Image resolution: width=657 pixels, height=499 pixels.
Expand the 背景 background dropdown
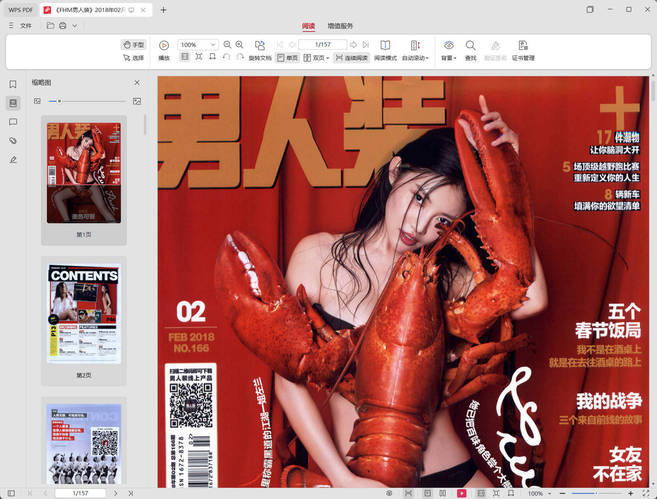point(449,58)
